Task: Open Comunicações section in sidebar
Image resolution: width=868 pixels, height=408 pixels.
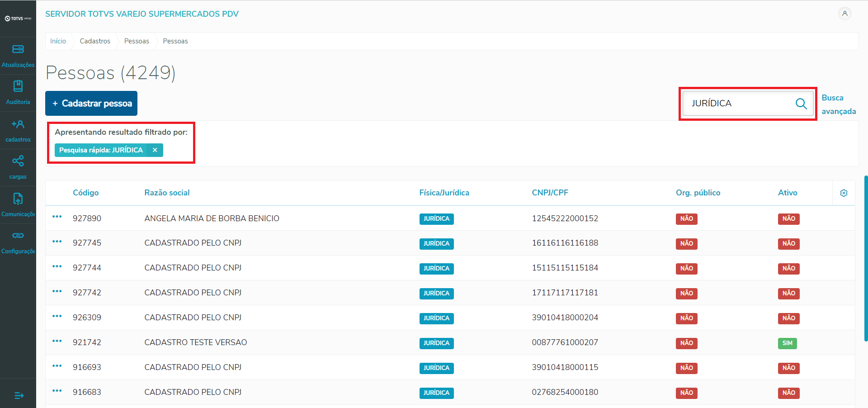Action: (18, 204)
